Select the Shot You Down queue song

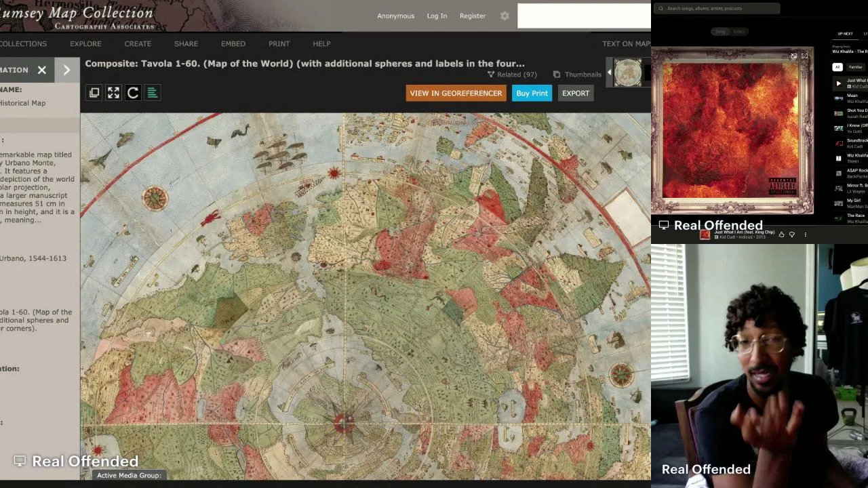850,113
